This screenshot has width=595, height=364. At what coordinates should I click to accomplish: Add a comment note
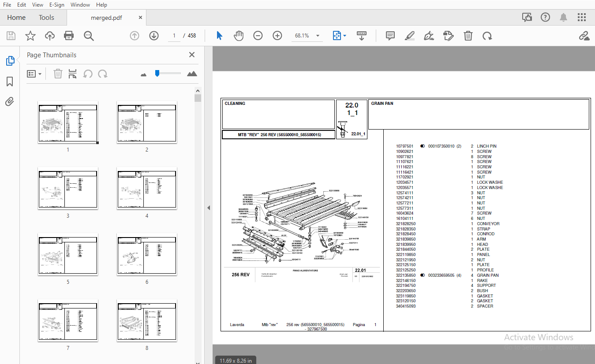(390, 36)
